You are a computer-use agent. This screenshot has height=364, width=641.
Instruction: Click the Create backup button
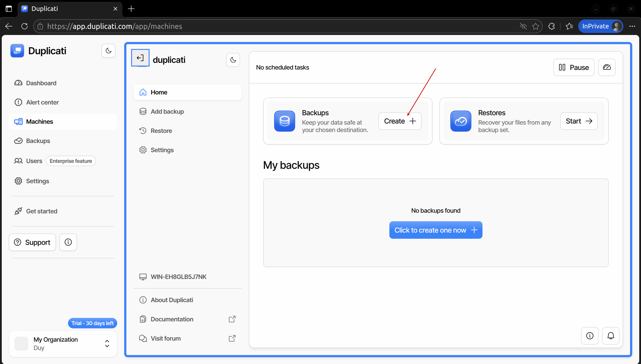[x=399, y=121]
